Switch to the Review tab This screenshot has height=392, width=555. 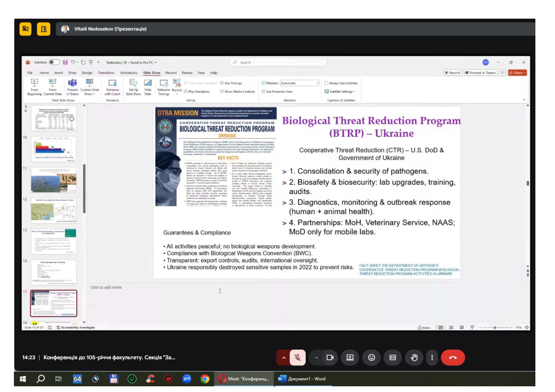187,73
